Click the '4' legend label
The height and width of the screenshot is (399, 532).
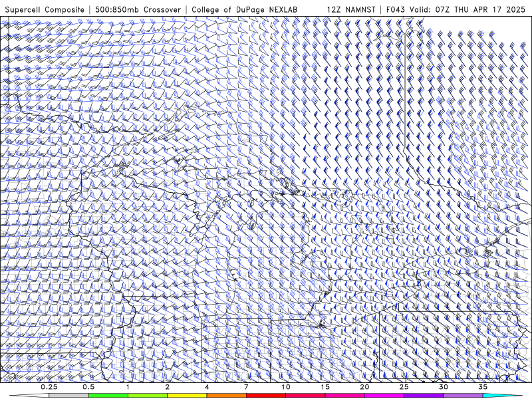point(207,387)
